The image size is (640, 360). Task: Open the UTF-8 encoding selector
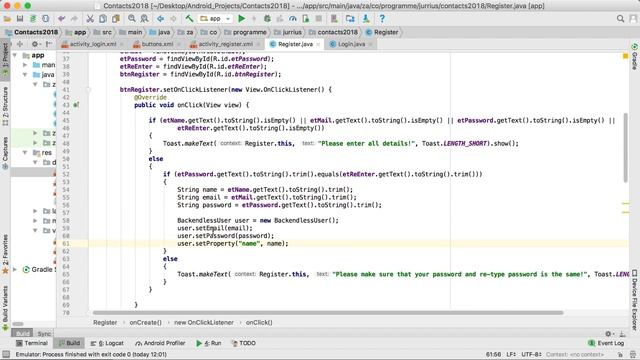[x=531, y=355]
